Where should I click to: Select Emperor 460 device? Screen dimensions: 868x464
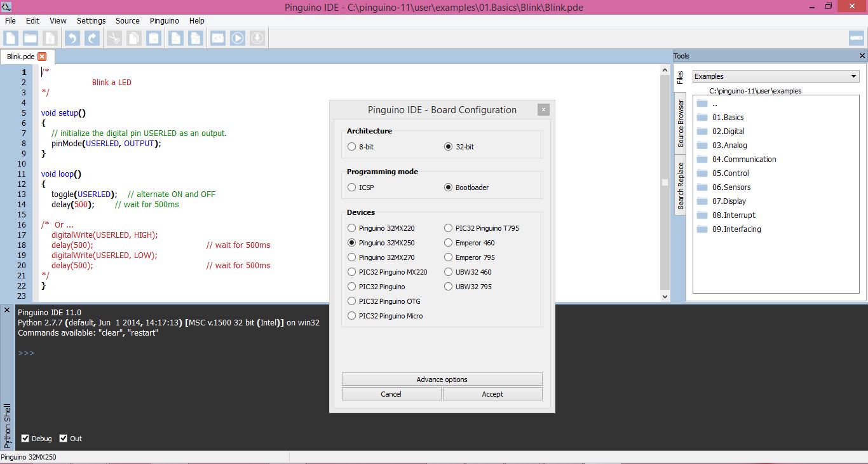[x=469, y=243]
